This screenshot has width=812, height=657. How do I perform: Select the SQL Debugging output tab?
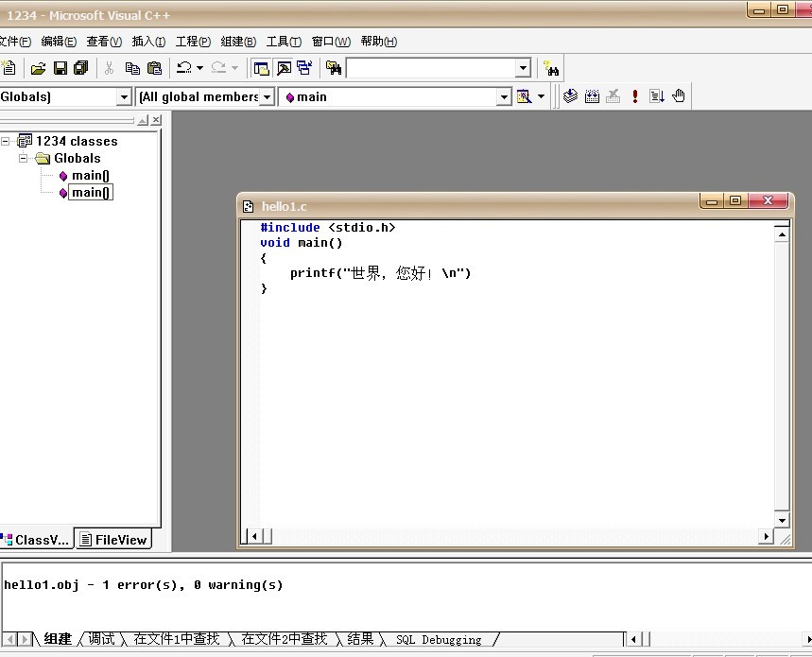click(x=439, y=639)
